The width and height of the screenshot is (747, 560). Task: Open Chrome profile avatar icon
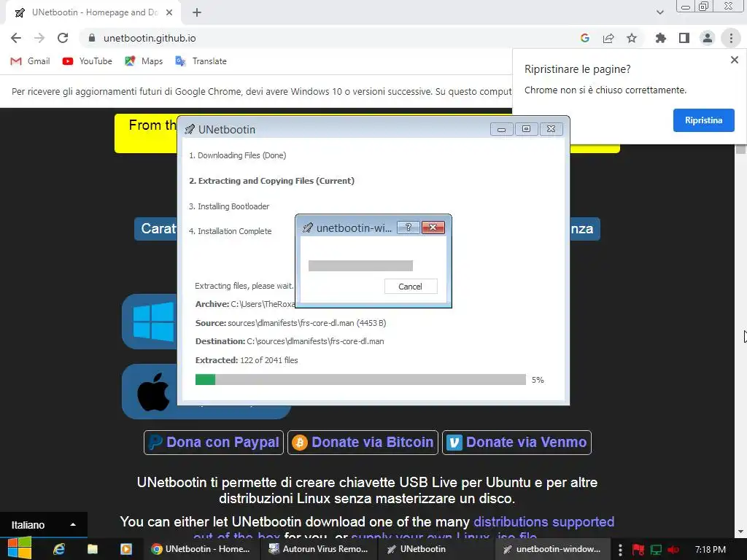[708, 38]
